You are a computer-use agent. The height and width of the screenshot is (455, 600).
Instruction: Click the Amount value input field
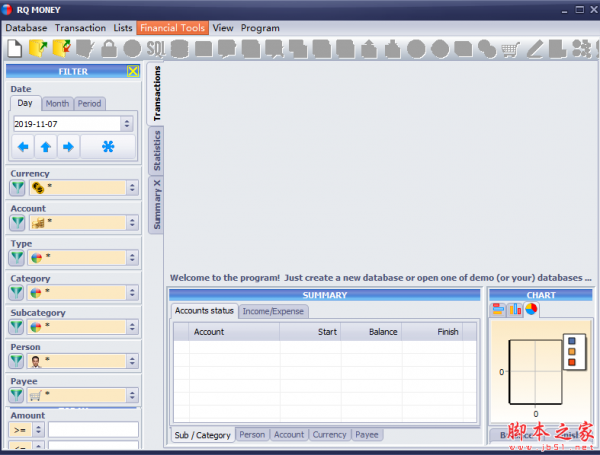(x=93, y=430)
